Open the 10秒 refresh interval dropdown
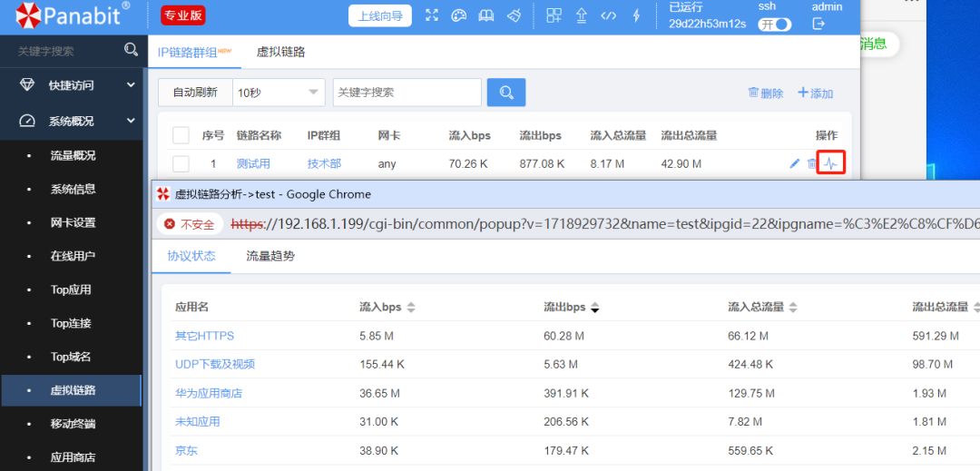This screenshot has height=471, width=980. 279,93
